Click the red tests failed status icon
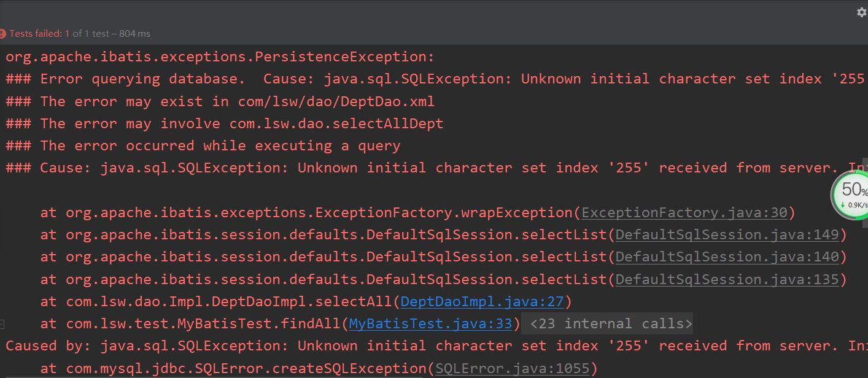Image resolution: width=868 pixels, height=378 pixels. pyautogui.click(x=3, y=34)
